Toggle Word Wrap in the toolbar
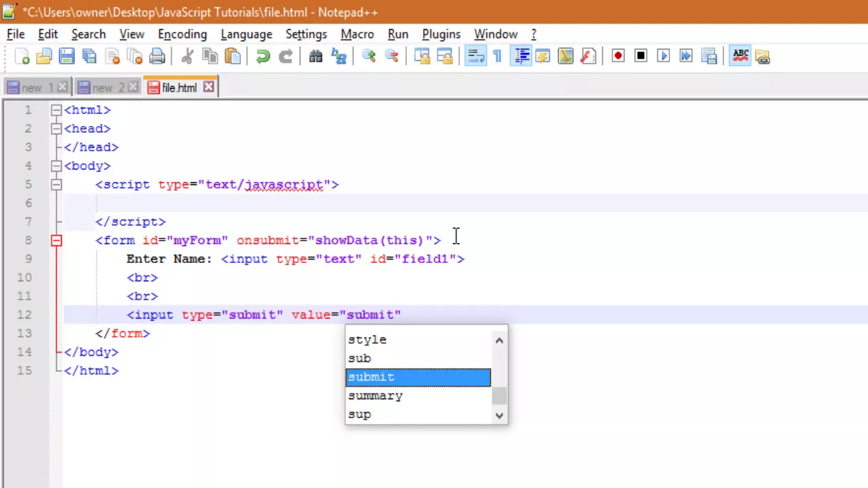This screenshot has width=868, height=488. pos(476,56)
